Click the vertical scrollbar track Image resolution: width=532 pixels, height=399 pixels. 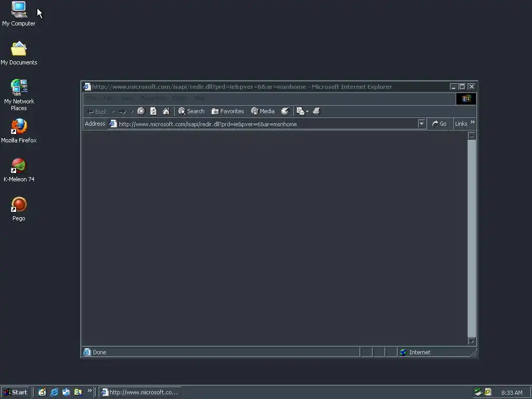pos(472,238)
